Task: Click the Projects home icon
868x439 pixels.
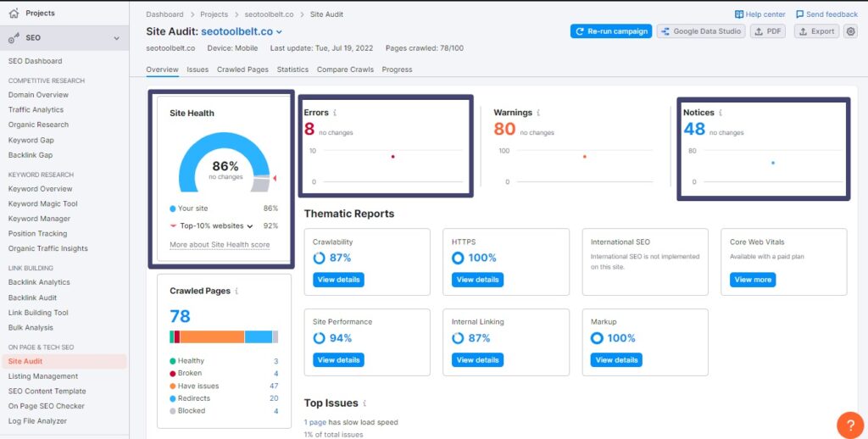Action: click(x=14, y=13)
